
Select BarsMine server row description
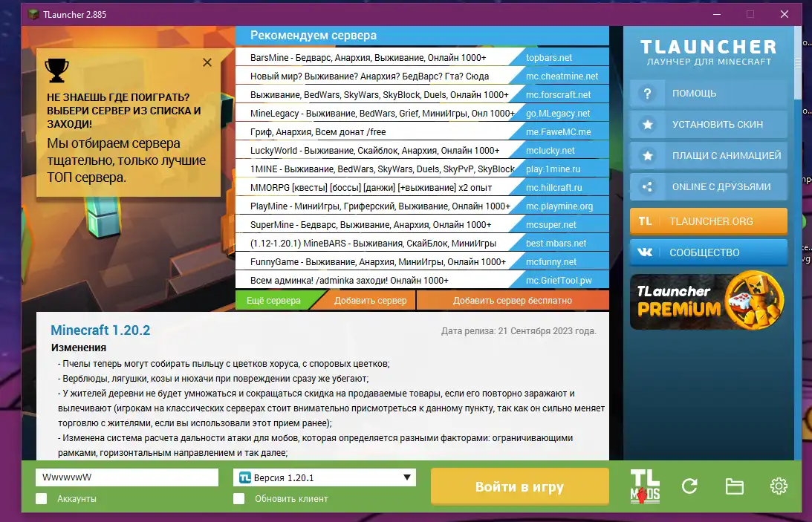pos(368,57)
